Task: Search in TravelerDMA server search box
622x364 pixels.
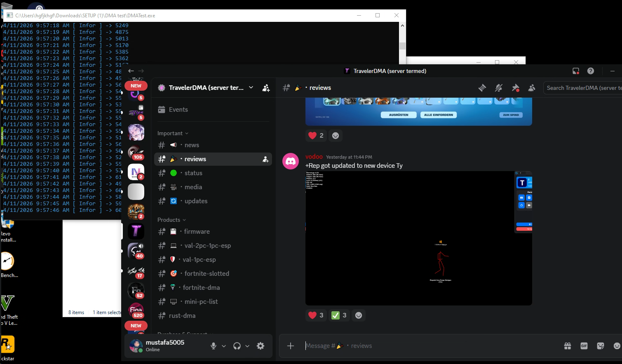Action: 583,88
